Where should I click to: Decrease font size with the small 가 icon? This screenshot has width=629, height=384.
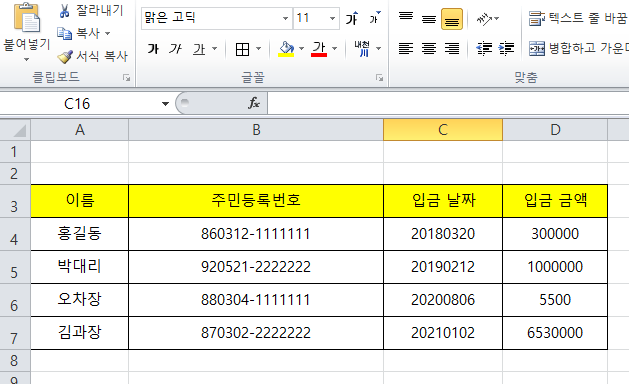(x=375, y=18)
